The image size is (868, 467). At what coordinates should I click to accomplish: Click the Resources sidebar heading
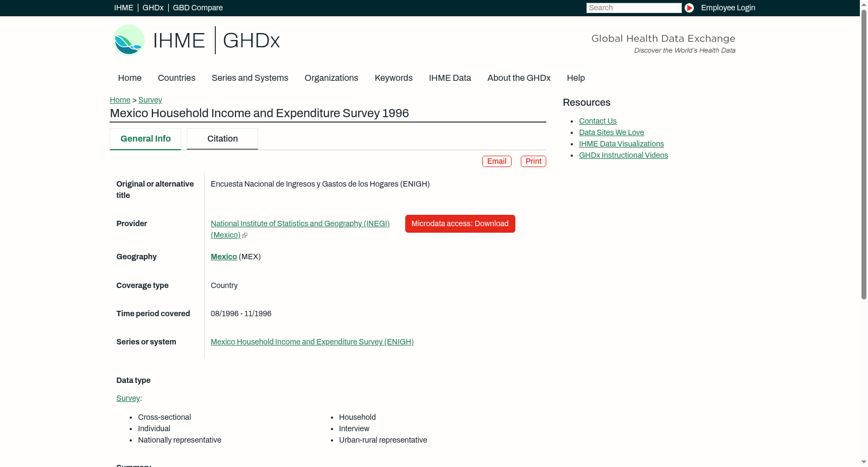(x=586, y=103)
